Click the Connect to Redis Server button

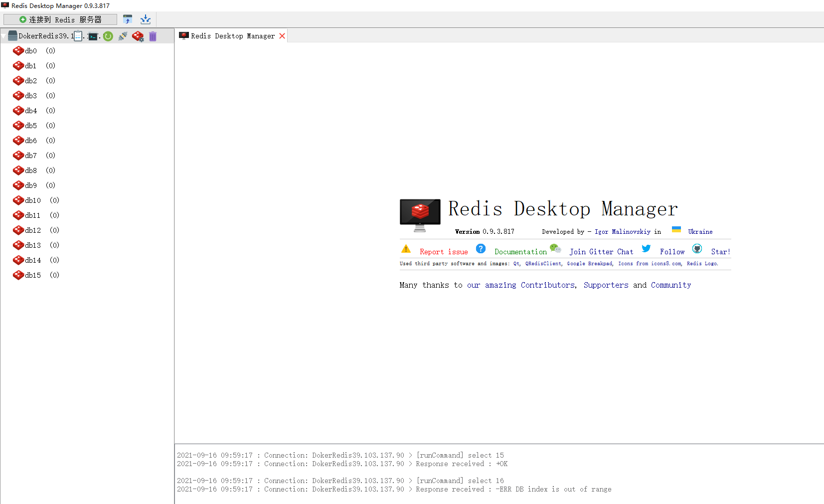pyautogui.click(x=60, y=19)
